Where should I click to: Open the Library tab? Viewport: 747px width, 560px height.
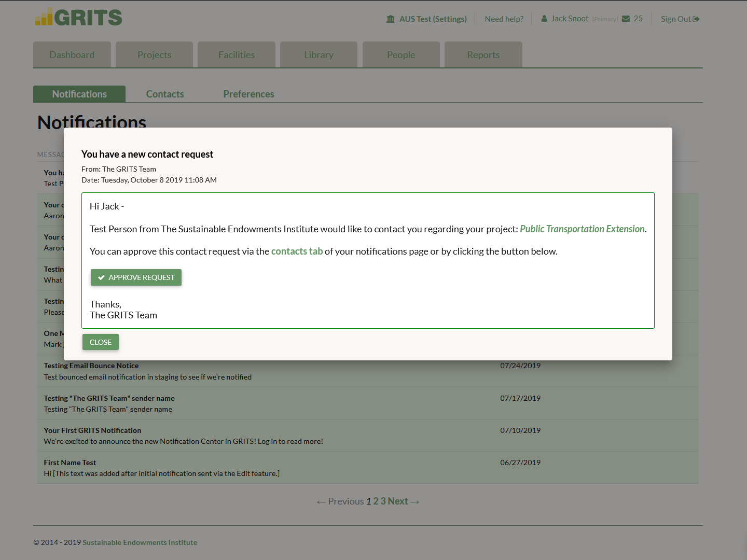pyautogui.click(x=319, y=54)
